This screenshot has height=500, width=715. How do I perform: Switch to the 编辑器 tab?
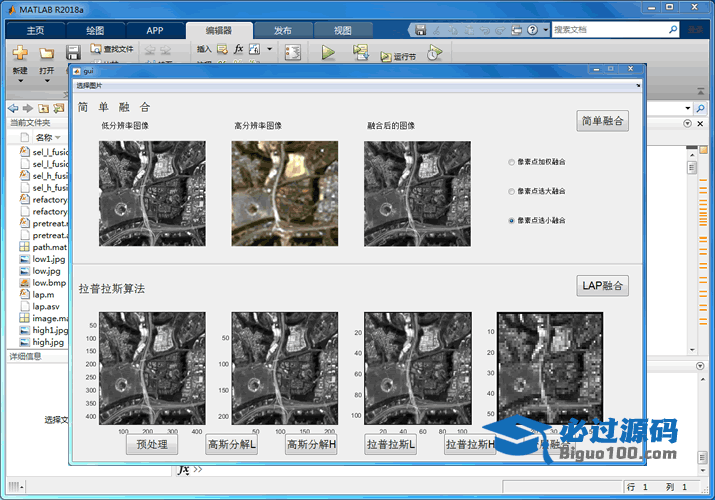[219, 30]
